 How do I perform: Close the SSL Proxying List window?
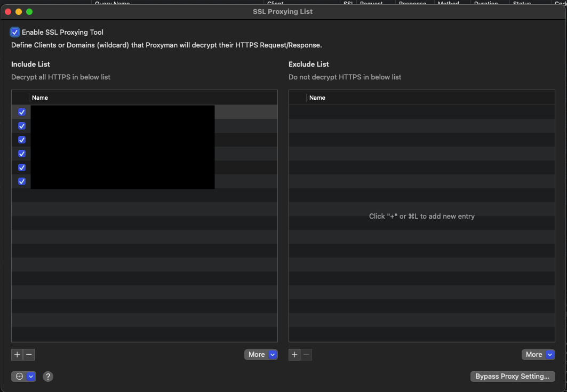pyautogui.click(x=8, y=12)
